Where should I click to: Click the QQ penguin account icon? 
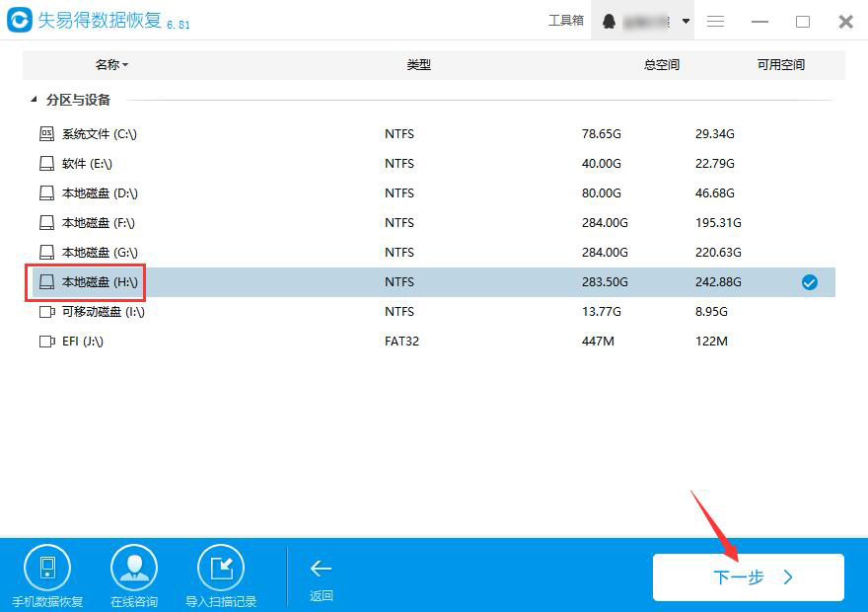(x=609, y=21)
